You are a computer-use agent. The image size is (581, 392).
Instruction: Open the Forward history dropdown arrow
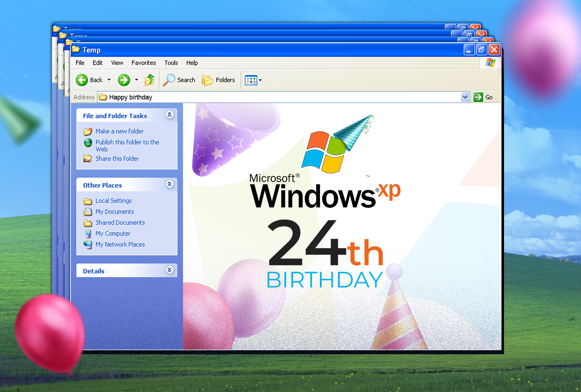[137, 80]
